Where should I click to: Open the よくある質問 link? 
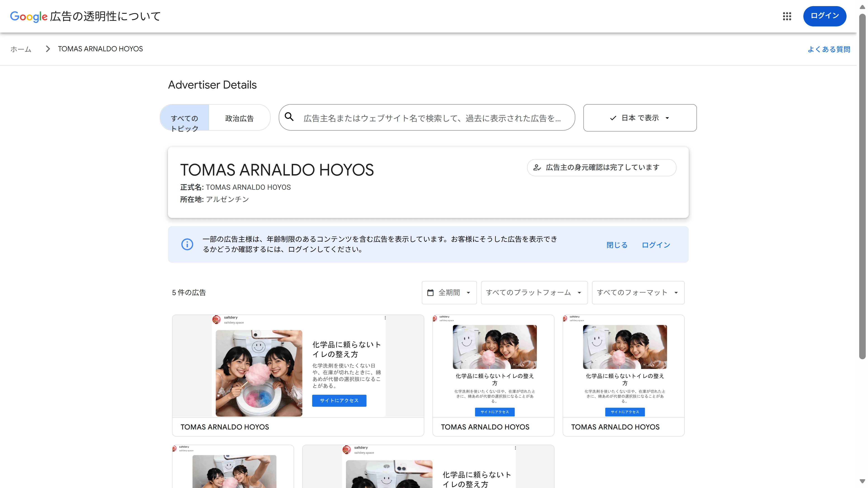[x=829, y=49]
